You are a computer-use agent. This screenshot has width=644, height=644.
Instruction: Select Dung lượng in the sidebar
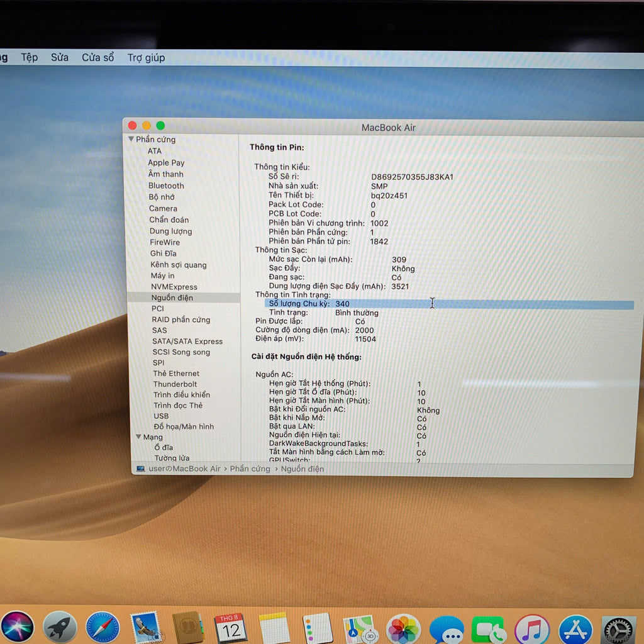coord(170,231)
